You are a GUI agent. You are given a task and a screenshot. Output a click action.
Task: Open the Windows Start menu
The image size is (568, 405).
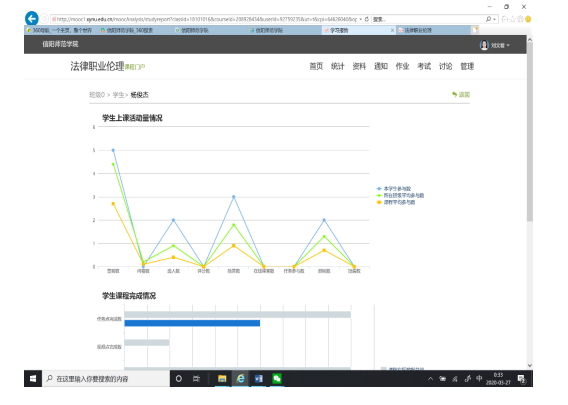[x=33, y=379]
